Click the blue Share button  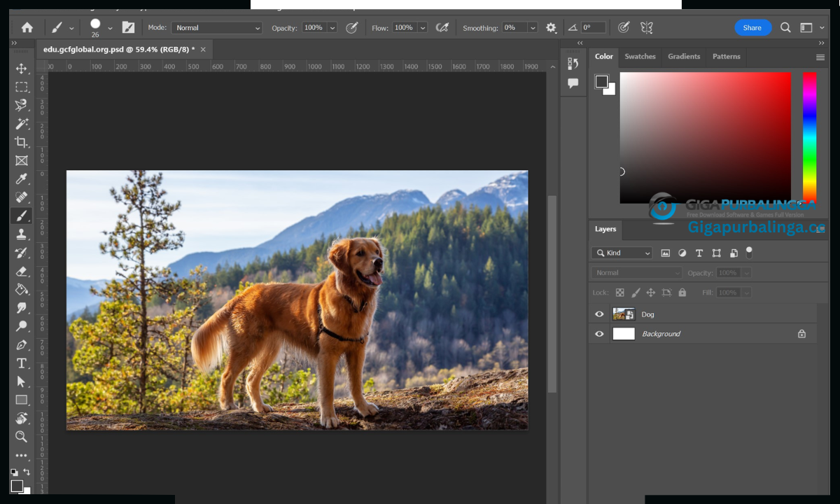(752, 28)
